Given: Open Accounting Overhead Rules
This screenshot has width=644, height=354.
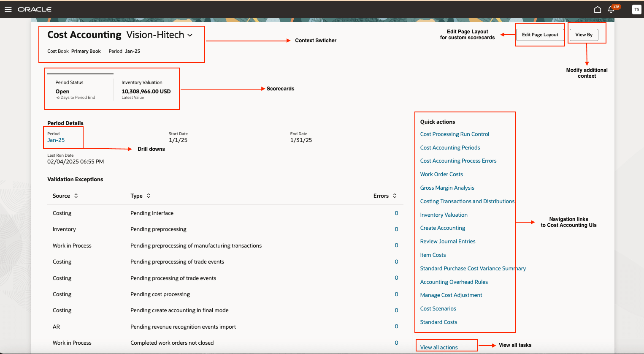Looking at the screenshot, I should click(454, 282).
